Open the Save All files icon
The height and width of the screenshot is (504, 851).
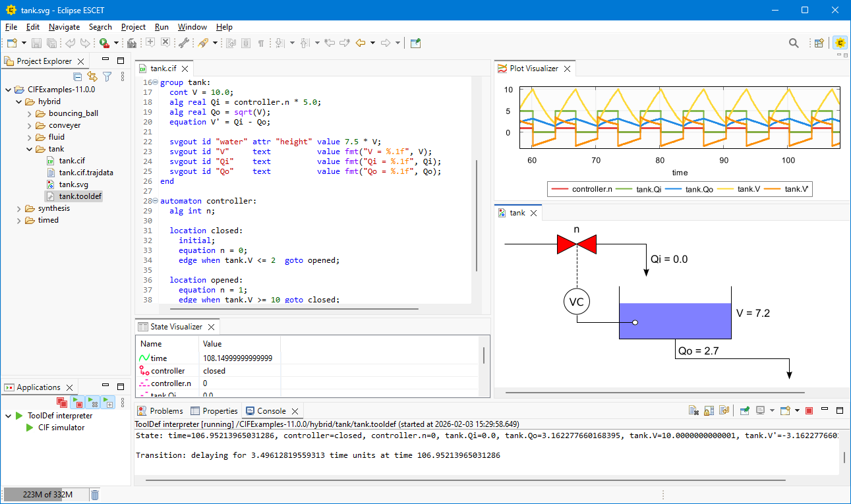[50, 42]
